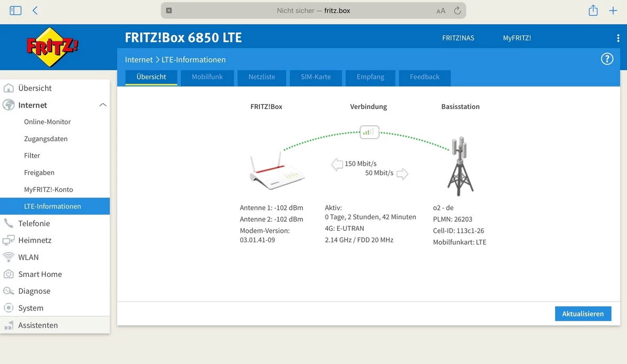Toggle the Safari sidebar icon
The width and height of the screenshot is (627, 364).
click(x=15, y=10)
